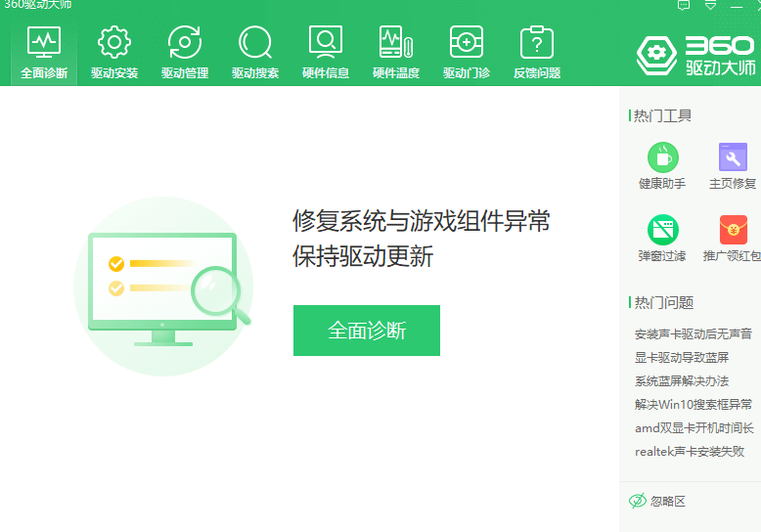761x532 pixels.
Task: Open 硬件信息 hardware info
Action: click(x=326, y=52)
